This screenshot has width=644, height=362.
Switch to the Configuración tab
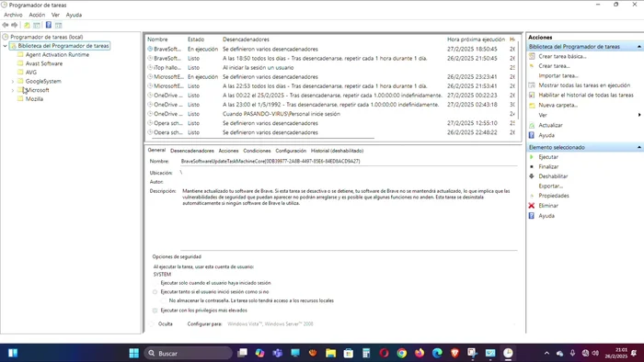pyautogui.click(x=291, y=151)
